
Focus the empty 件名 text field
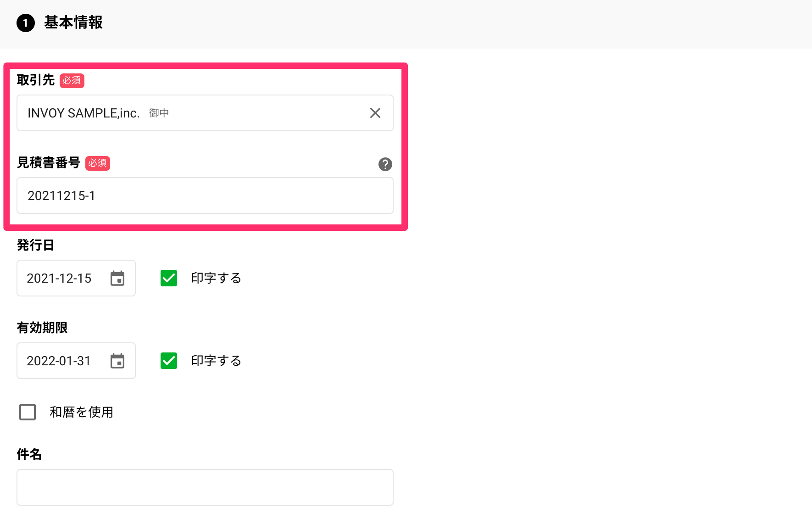pyautogui.click(x=205, y=487)
